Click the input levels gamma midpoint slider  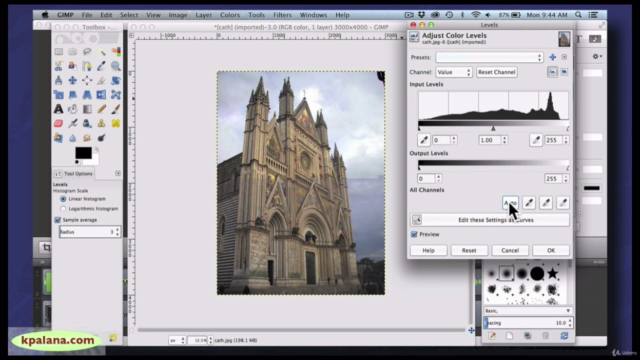tap(493, 129)
